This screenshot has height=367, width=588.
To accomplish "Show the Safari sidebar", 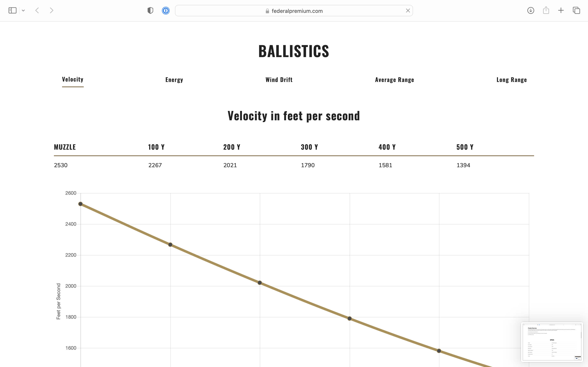I will coord(12,10).
